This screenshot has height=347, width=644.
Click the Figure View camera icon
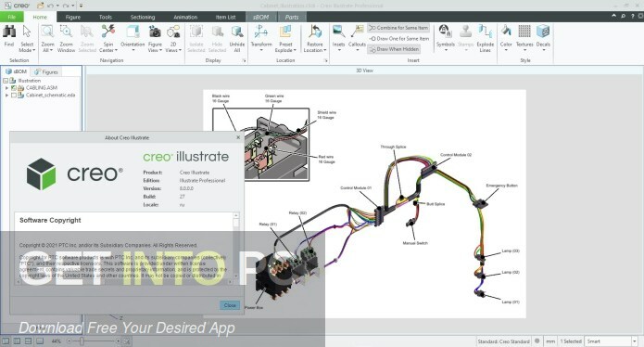tap(155, 32)
